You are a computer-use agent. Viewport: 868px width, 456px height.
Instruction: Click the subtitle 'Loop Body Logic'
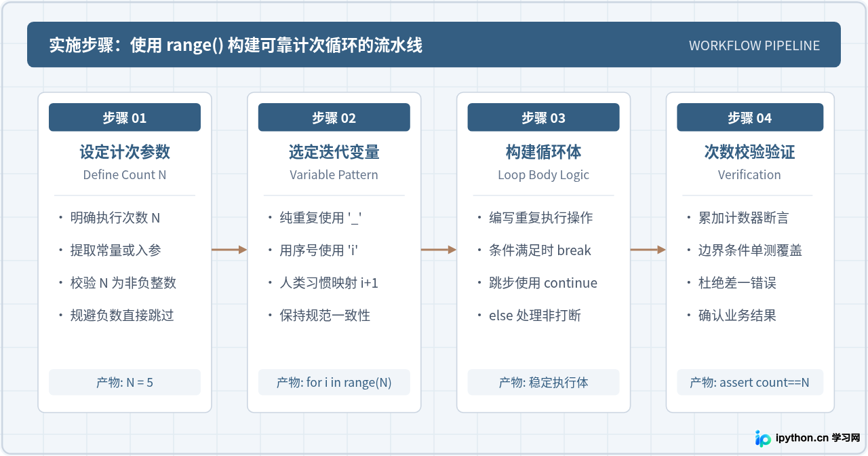point(543,174)
